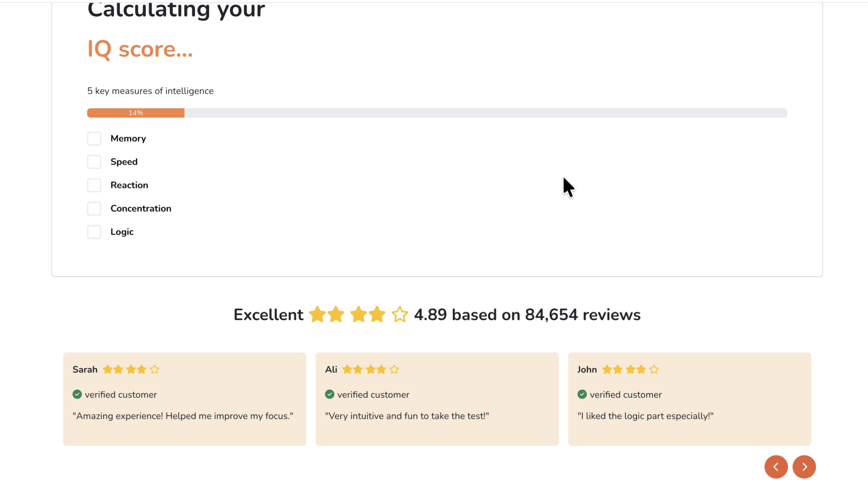Click John's verified customer checkmark icon
Image resolution: width=868 pixels, height=480 pixels.
click(x=582, y=394)
